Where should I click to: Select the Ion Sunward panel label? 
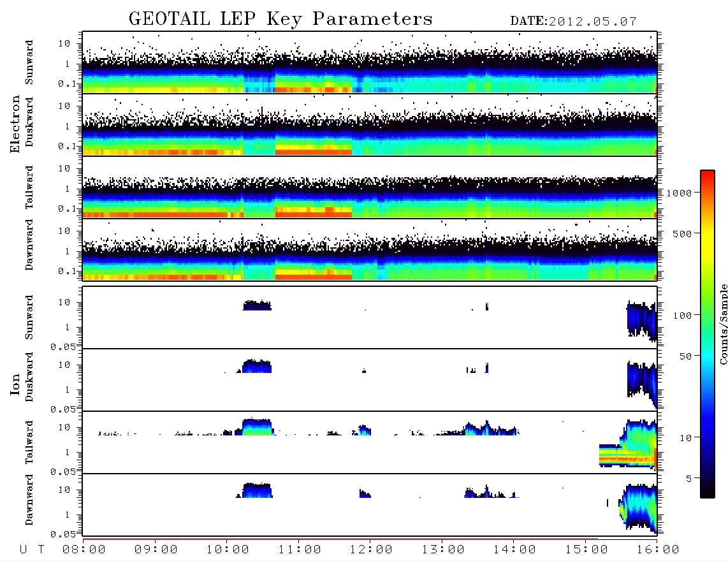29,317
